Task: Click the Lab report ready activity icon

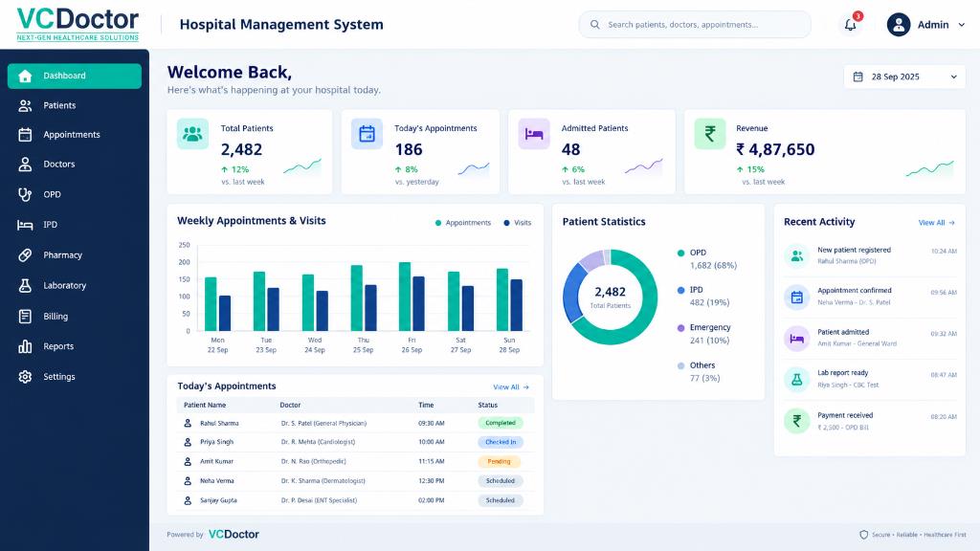Action: point(797,379)
